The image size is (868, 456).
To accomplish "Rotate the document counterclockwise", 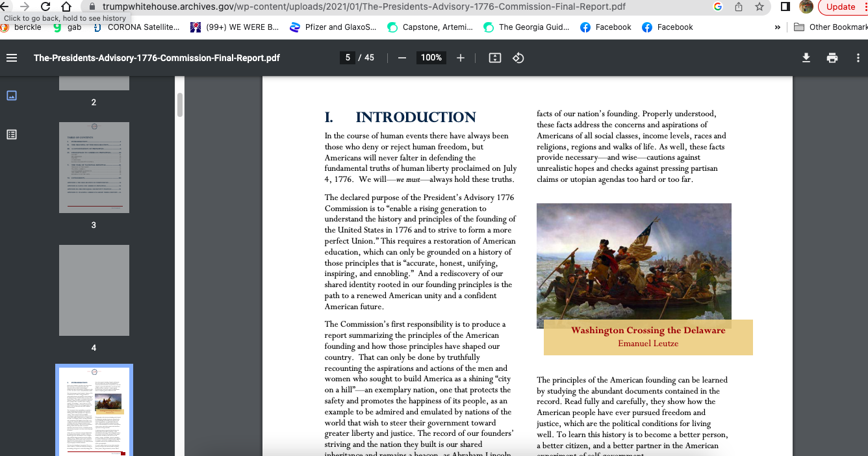I will point(518,58).
